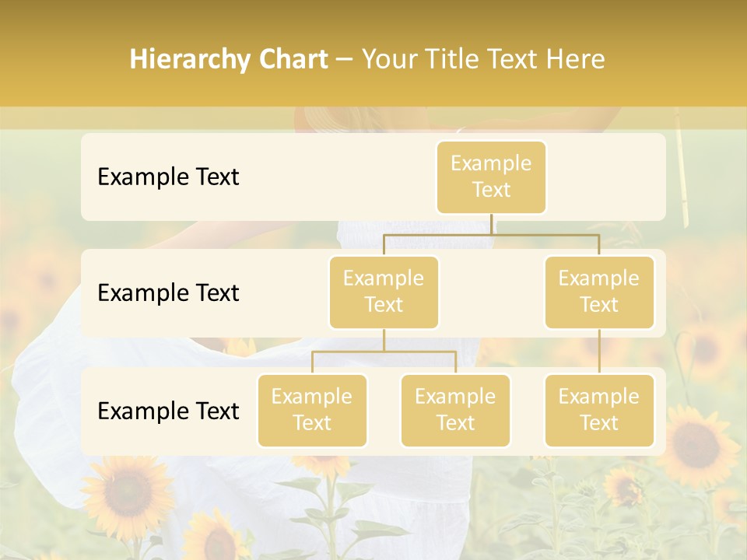Select the connector branching to bottom-left two nodes

[x=384, y=352]
